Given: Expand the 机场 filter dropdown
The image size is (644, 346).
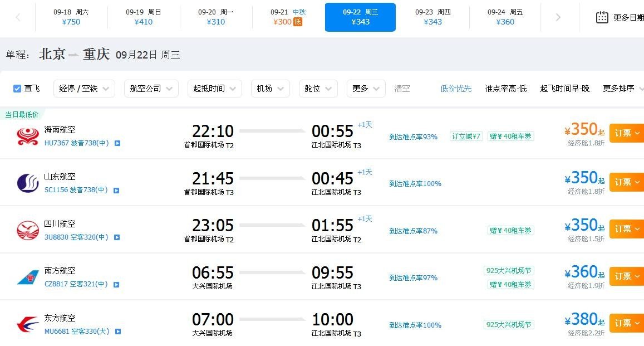Looking at the screenshot, I should coord(270,89).
